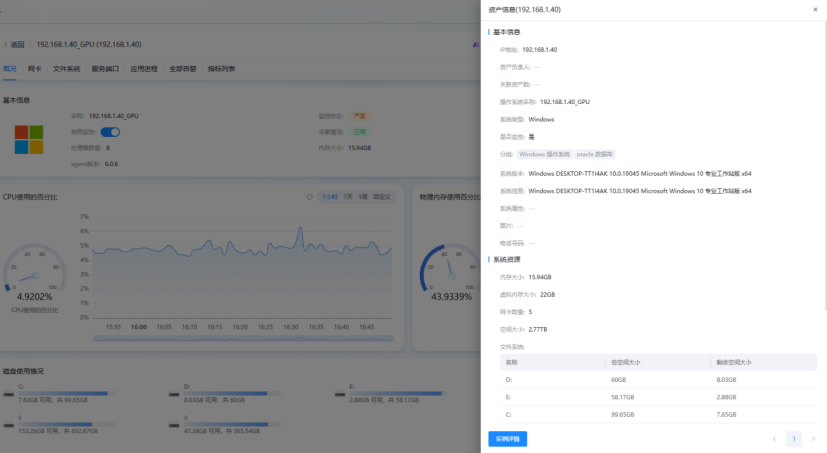827x453 pixels.
Task: Select the 自定义 time range option
Action: [x=382, y=197]
